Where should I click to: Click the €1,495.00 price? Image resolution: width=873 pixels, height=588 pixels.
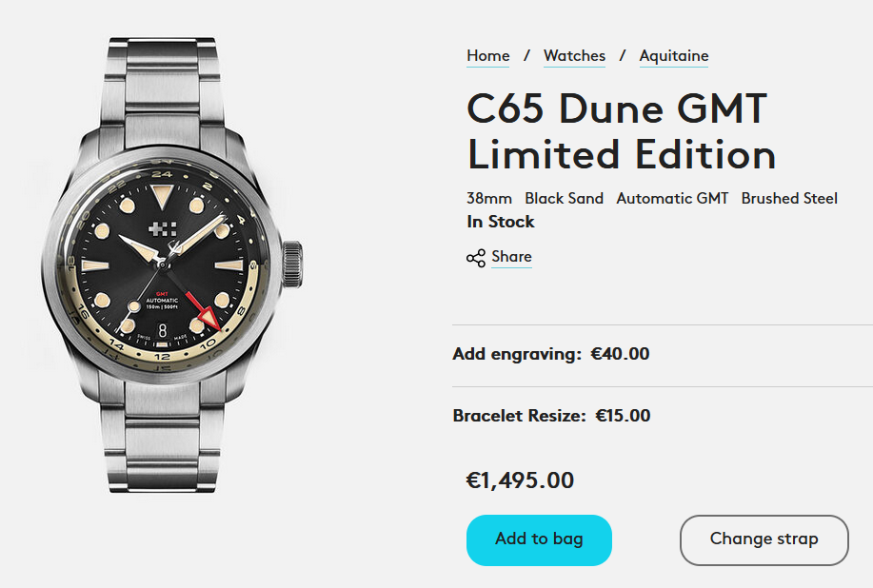(520, 480)
